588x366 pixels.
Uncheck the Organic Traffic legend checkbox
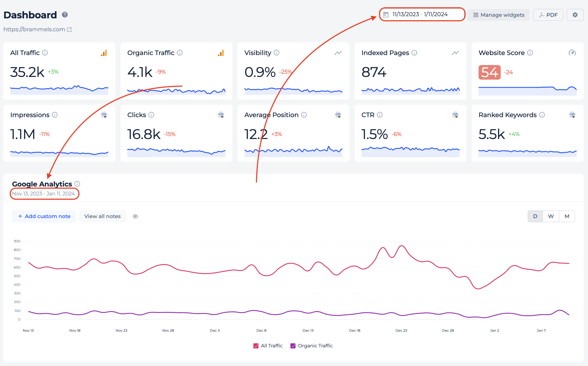tap(293, 346)
